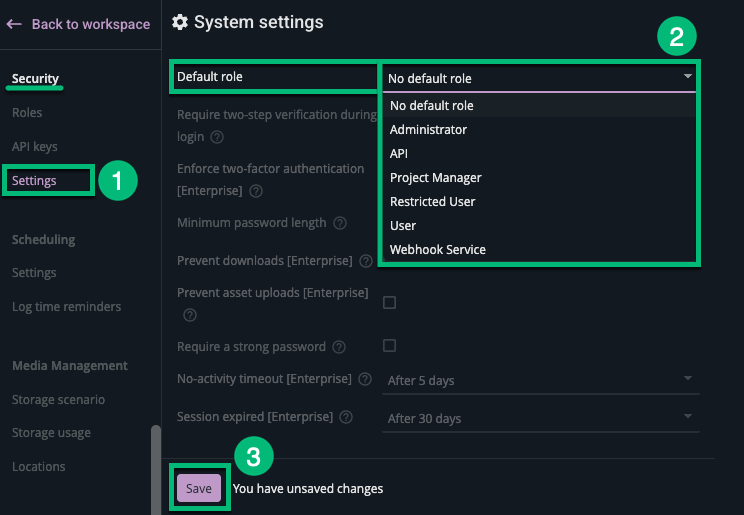This screenshot has width=744, height=515.
Task: Choose Project Manager as default role
Action: click(539, 178)
